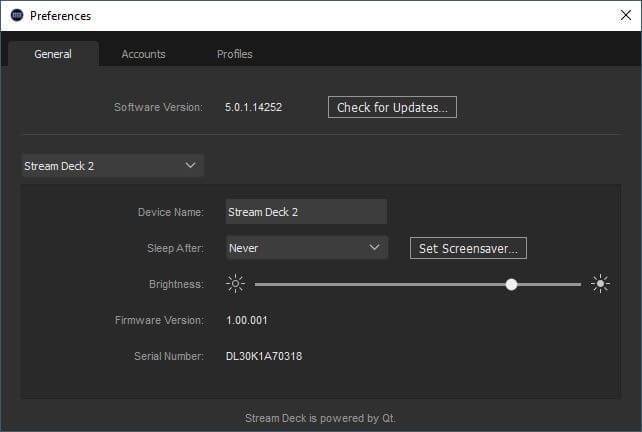The height and width of the screenshot is (432, 642).
Task: Close the Preferences window
Action: [626, 16]
